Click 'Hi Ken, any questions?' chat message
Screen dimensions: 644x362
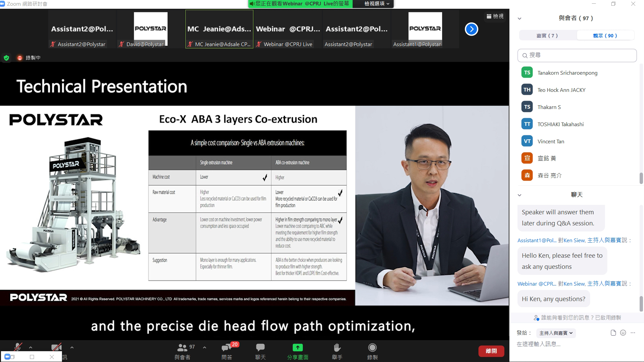tap(553, 299)
